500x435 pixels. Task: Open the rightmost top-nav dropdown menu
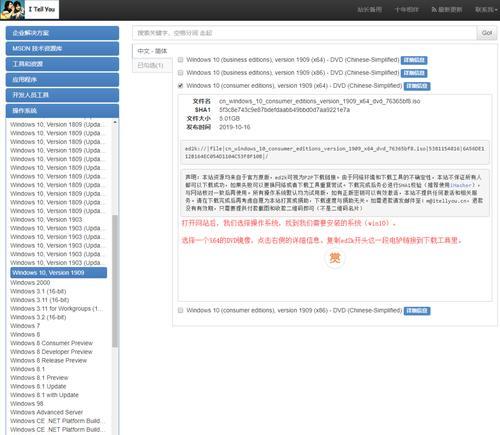coord(486,10)
